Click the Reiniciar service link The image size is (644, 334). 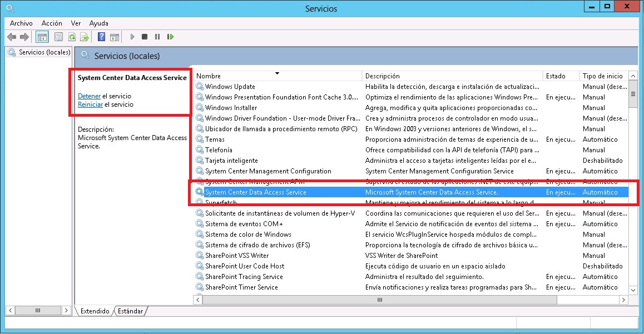(x=90, y=104)
